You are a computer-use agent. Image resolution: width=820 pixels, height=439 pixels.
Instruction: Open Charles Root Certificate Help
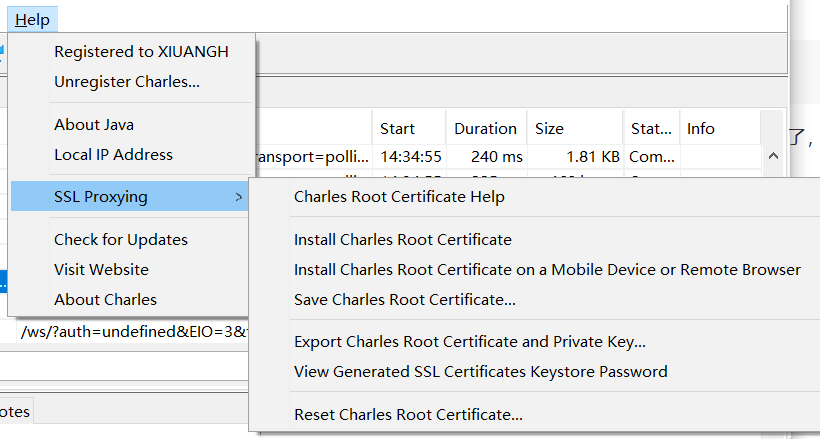[x=399, y=197]
